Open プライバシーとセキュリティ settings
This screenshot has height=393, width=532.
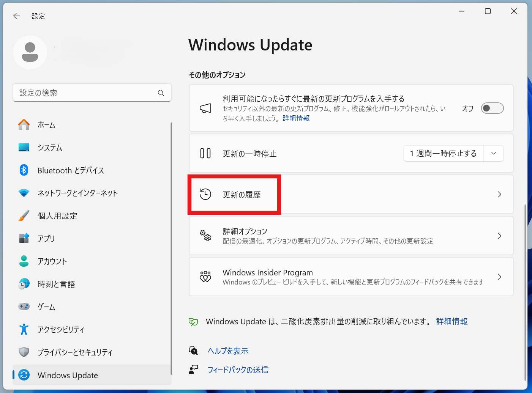(92, 352)
